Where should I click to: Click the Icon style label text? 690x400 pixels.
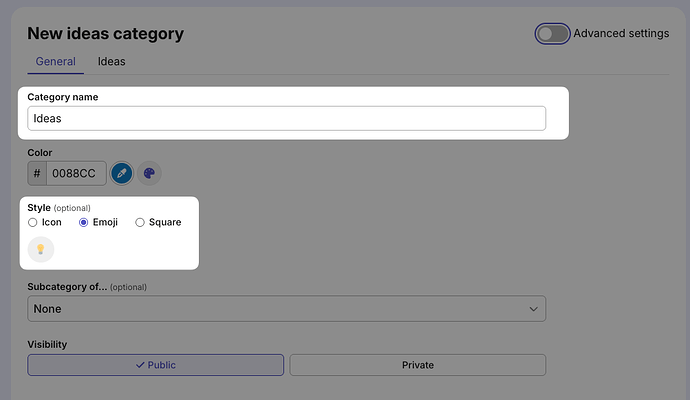tap(51, 222)
